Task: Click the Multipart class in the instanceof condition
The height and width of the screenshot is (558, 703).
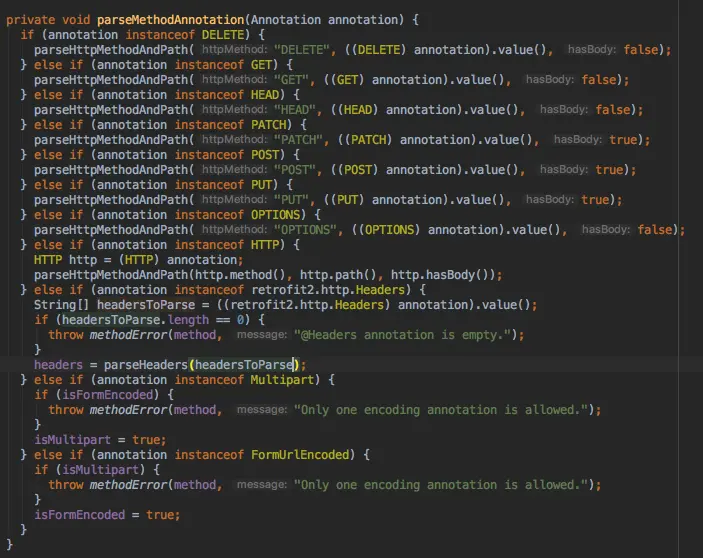Action: tap(282, 380)
